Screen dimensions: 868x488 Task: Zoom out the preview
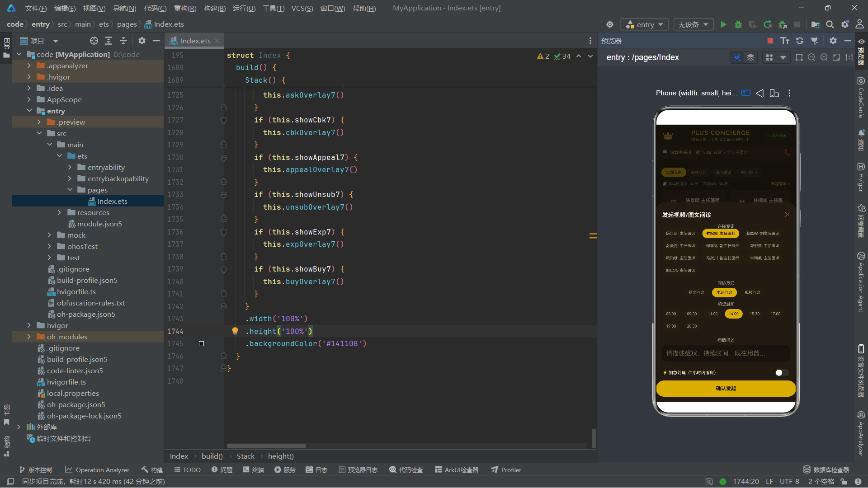point(811,57)
